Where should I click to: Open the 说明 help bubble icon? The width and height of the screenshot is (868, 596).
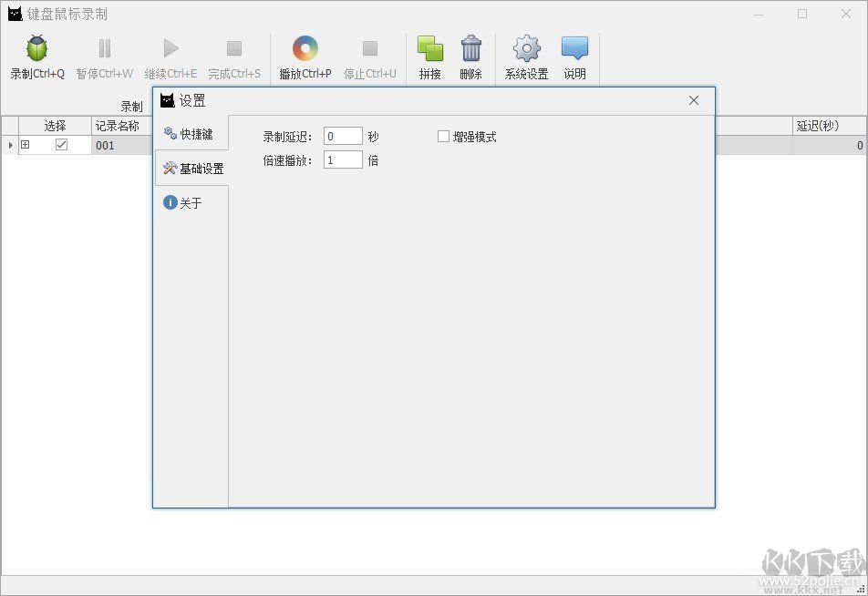[574, 49]
